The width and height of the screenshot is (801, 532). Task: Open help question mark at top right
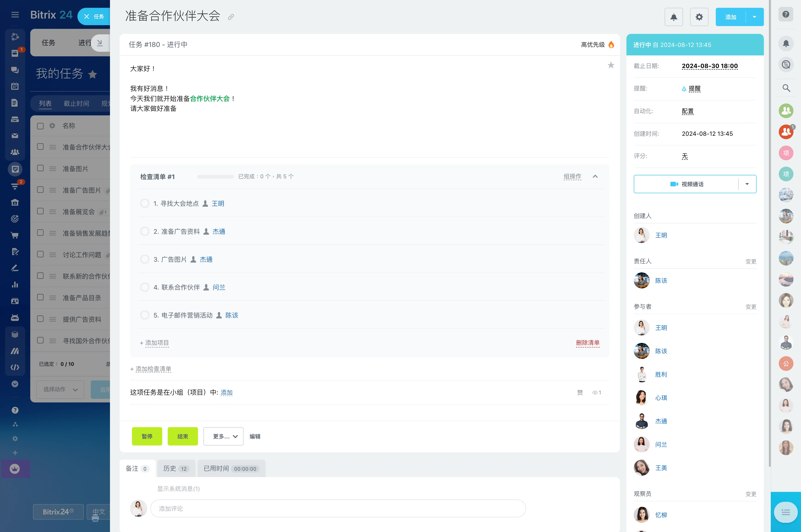(786, 14)
